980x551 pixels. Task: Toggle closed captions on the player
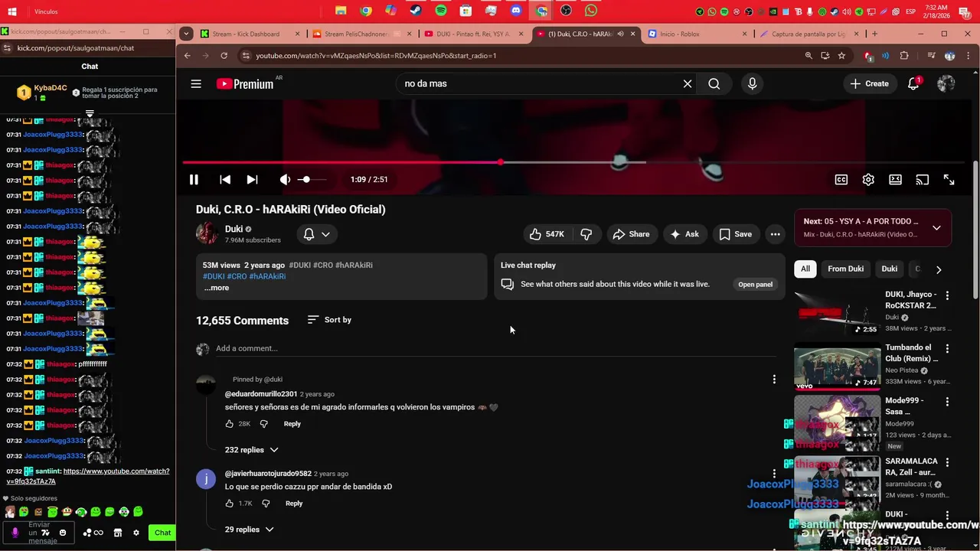(841, 180)
